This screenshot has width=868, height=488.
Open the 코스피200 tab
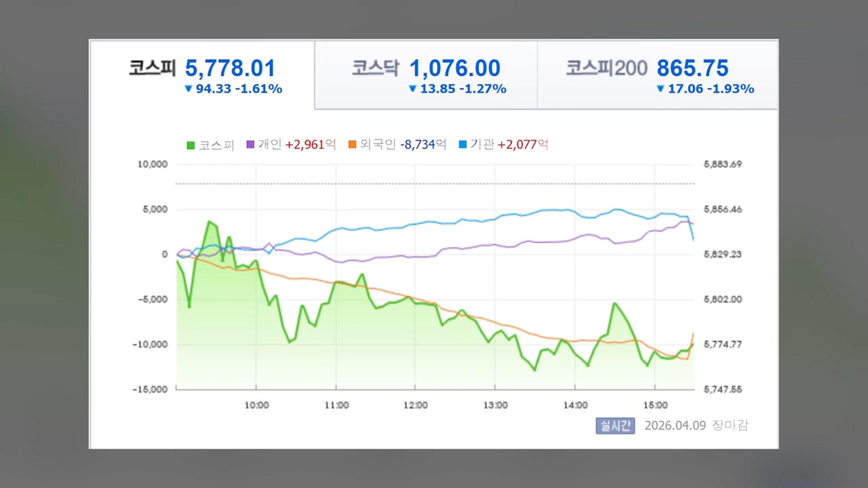coord(606,68)
